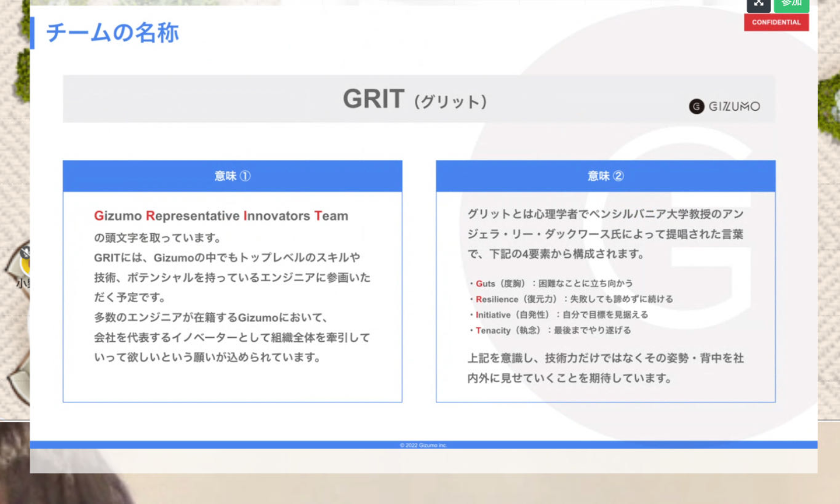Click the line だく予定です。

click(131, 297)
